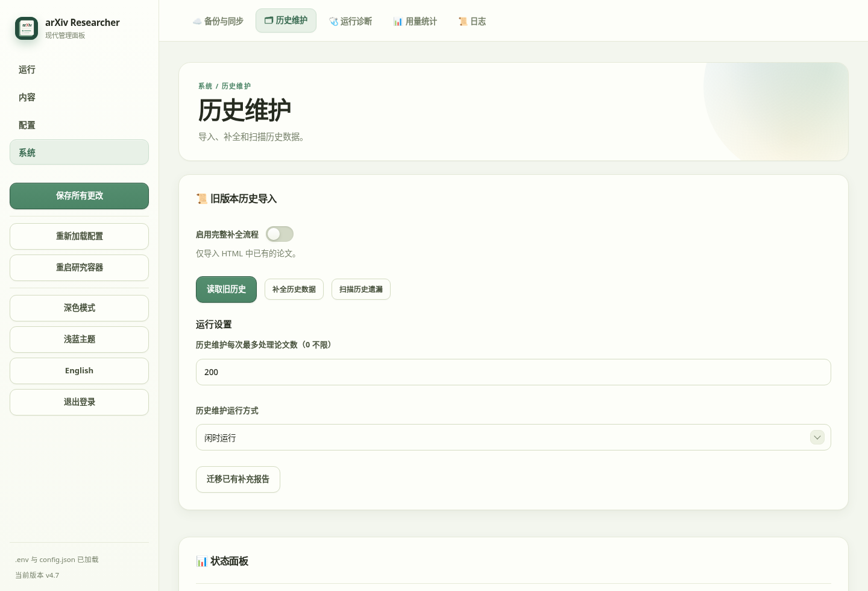Image resolution: width=868 pixels, height=591 pixels.
Task: Click the 重新加载配置 button
Action: tap(79, 236)
